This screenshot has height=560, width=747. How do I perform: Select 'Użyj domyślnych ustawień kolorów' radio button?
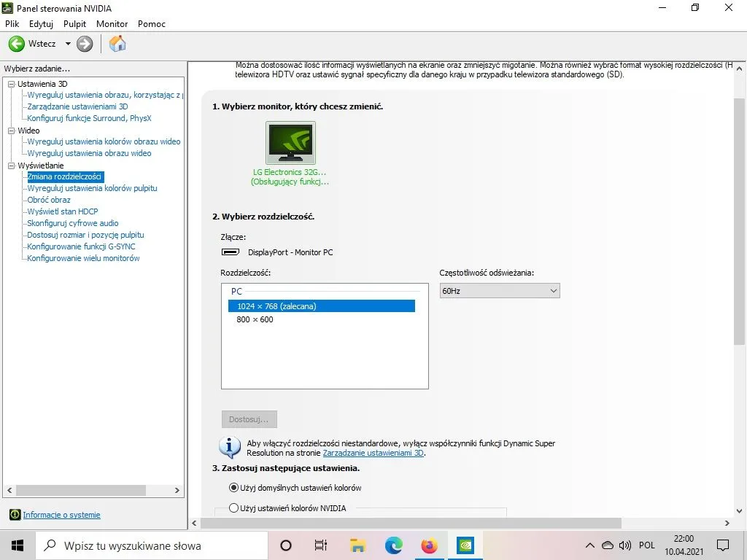click(234, 488)
